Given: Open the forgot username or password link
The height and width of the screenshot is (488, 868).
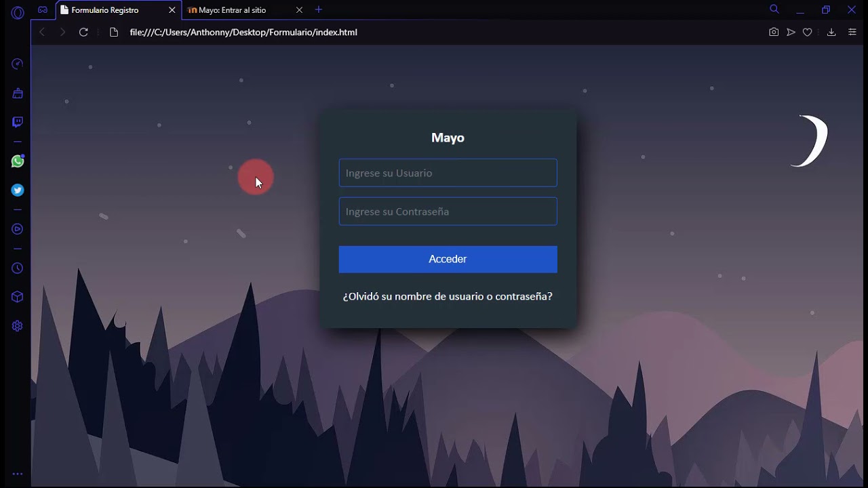Looking at the screenshot, I should point(448,296).
